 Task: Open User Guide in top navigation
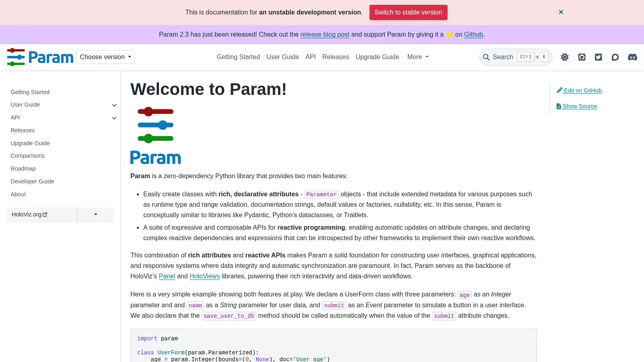pyautogui.click(x=283, y=57)
